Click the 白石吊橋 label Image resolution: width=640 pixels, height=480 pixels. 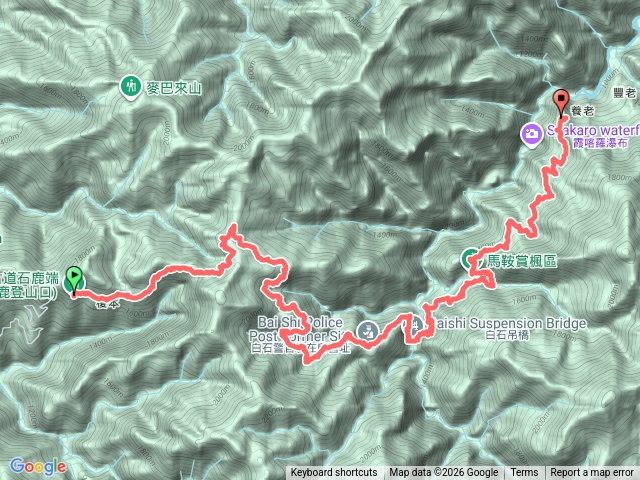[507, 336]
